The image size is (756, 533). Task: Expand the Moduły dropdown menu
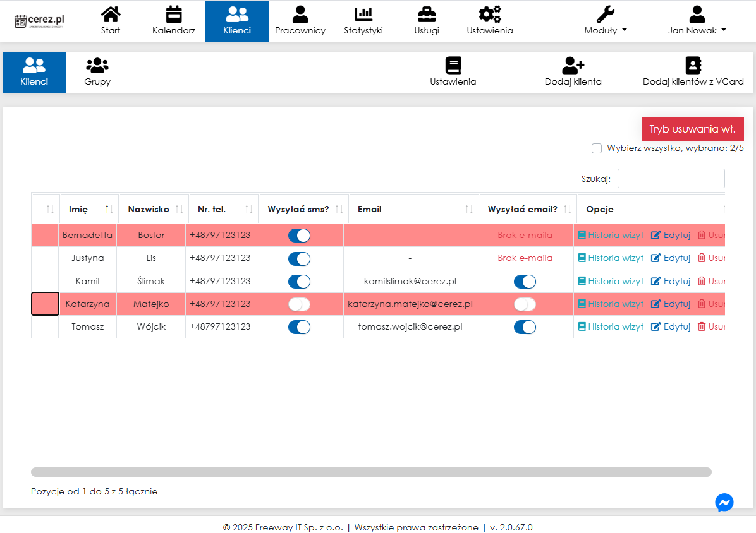point(606,30)
